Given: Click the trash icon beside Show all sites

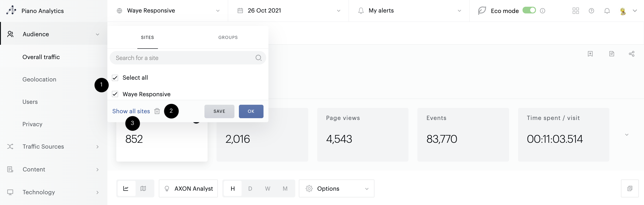Looking at the screenshot, I should tap(157, 111).
